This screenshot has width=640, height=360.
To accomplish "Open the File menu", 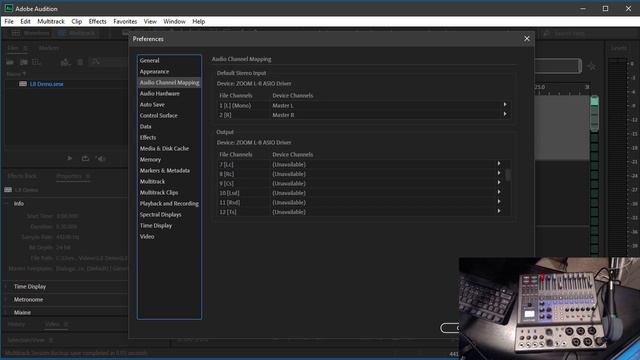I will point(9,21).
